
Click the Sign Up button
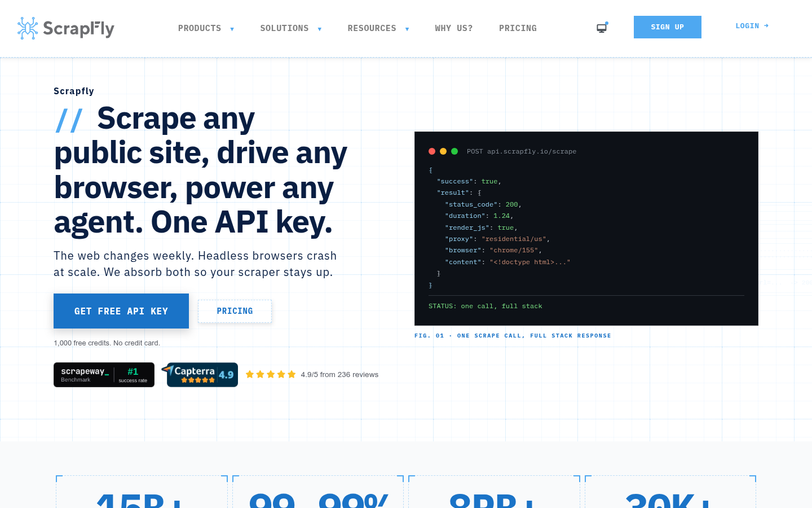click(668, 27)
